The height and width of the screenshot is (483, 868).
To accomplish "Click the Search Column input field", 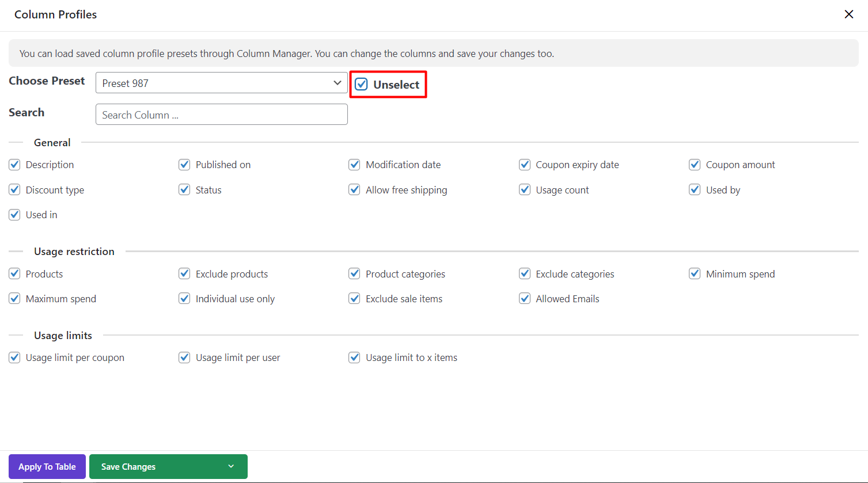I will click(x=221, y=115).
